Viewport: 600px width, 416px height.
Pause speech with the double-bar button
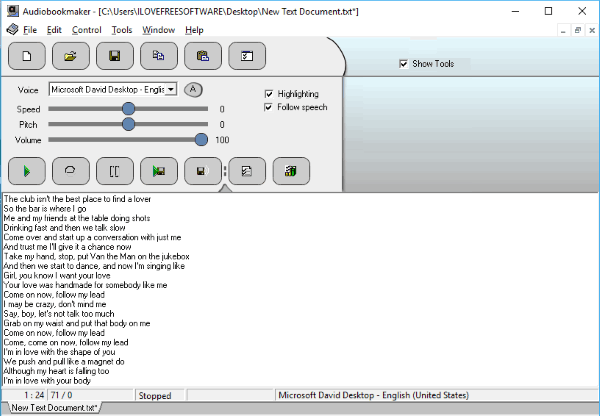pyautogui.click(x=115, y=171)
